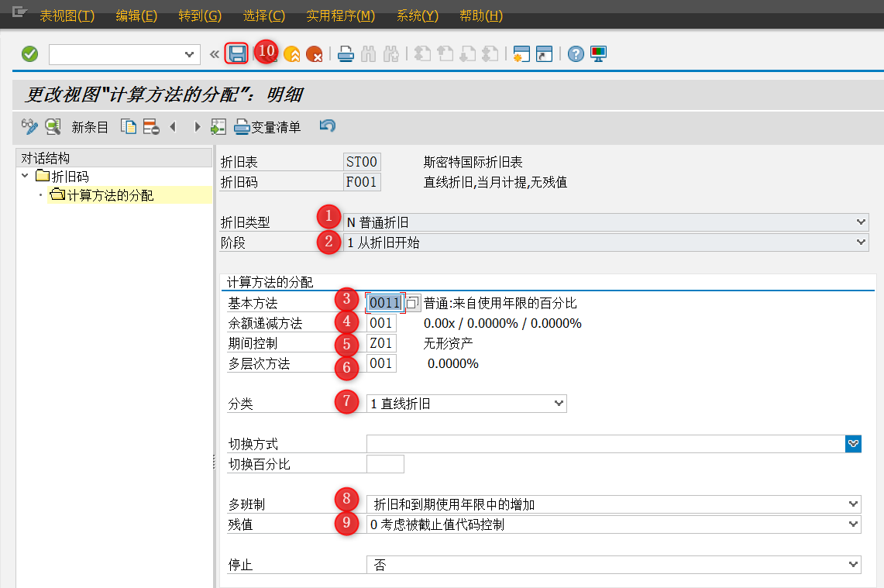Open the 分类 dropdown
This screenshot has height=588, width=884.
(x=559, y=403)
